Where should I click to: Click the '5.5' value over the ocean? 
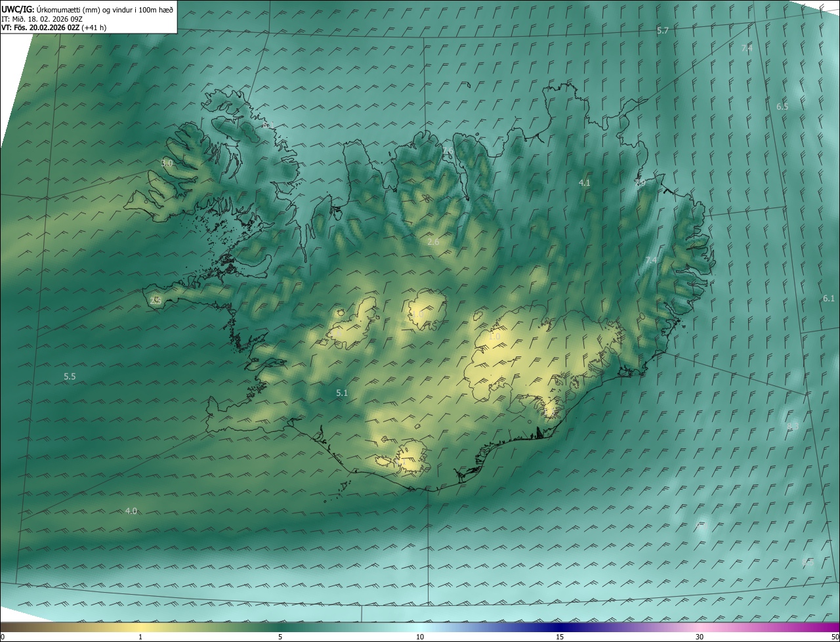click(x=70, y=377)
